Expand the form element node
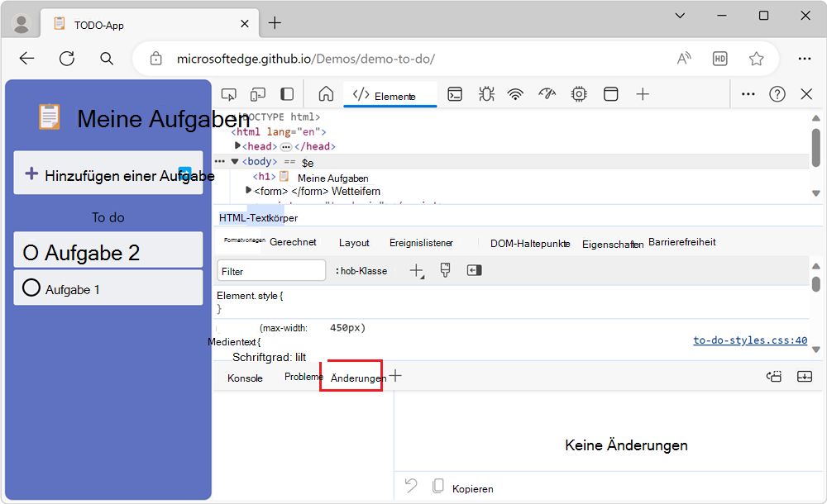Viewport: 827px width, 504px height. (x=249, y=191)
